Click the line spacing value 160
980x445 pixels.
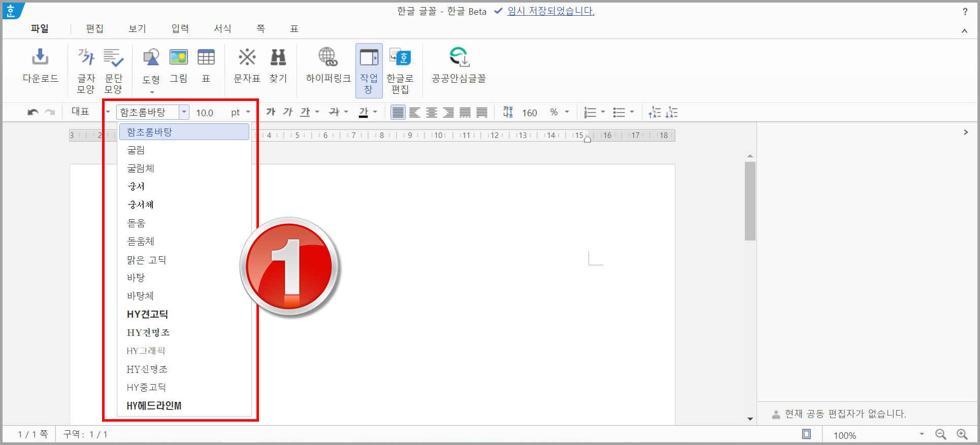pos(530,113)
